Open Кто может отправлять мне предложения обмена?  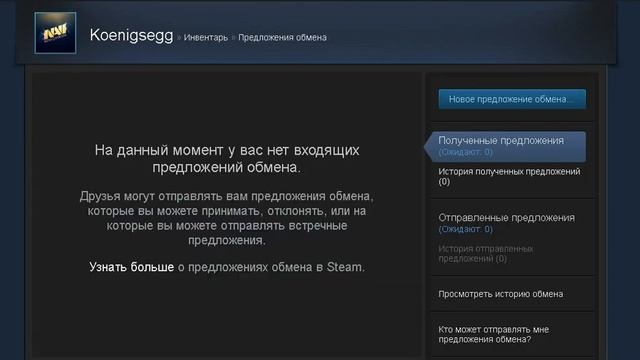[493, 334]
